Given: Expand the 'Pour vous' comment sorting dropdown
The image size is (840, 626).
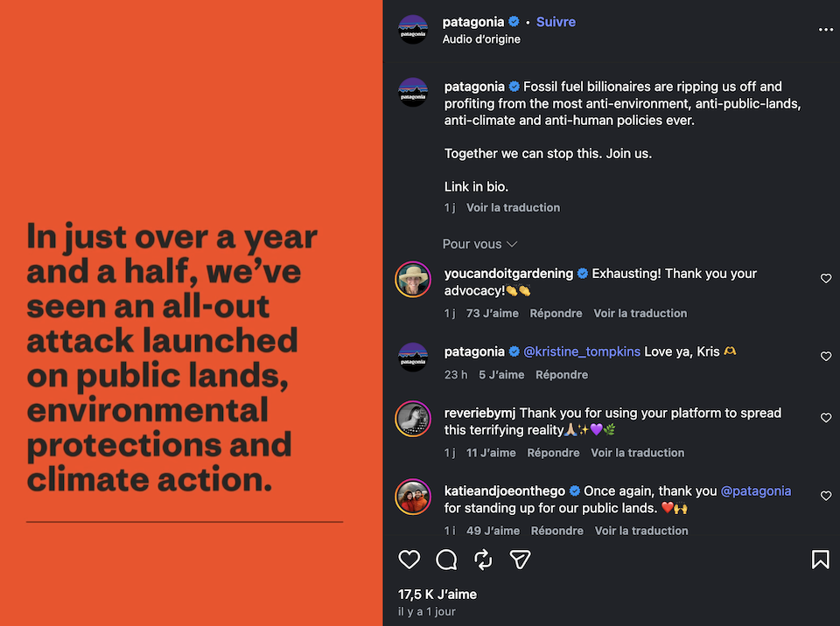Looking at the screenshot, I should (479, 244).
